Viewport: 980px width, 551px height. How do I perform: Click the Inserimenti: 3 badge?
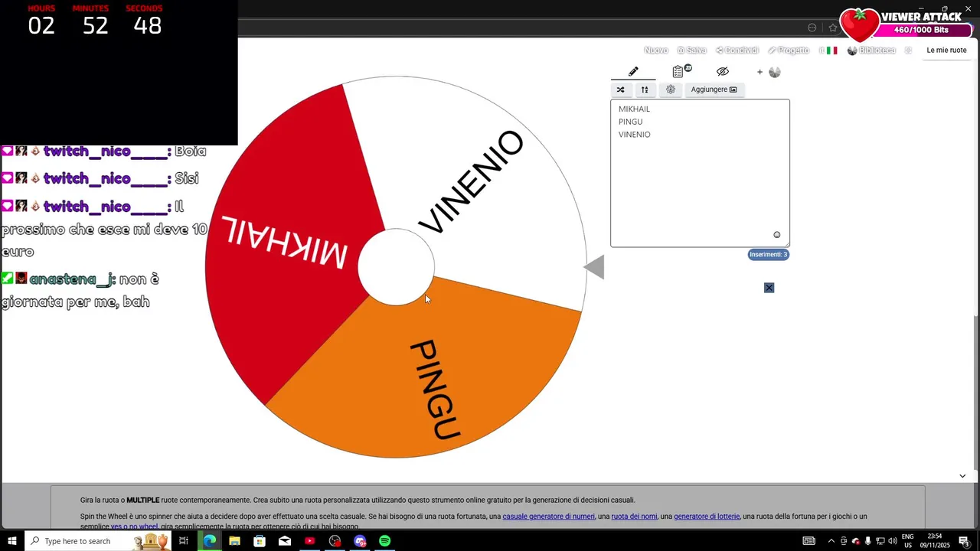[x=768, y=255]
